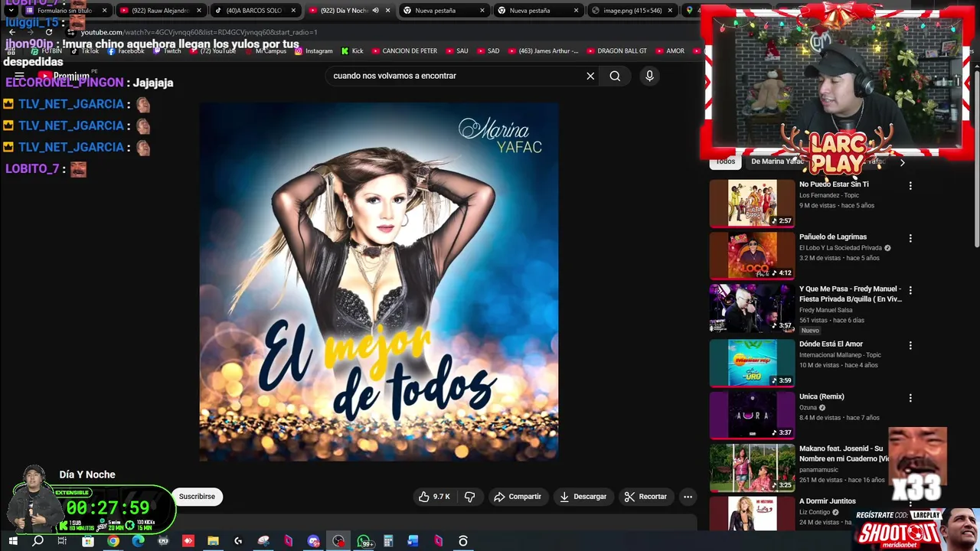Open the tab search dropdown chevron

pyautogui.click(x=11, y=11)
